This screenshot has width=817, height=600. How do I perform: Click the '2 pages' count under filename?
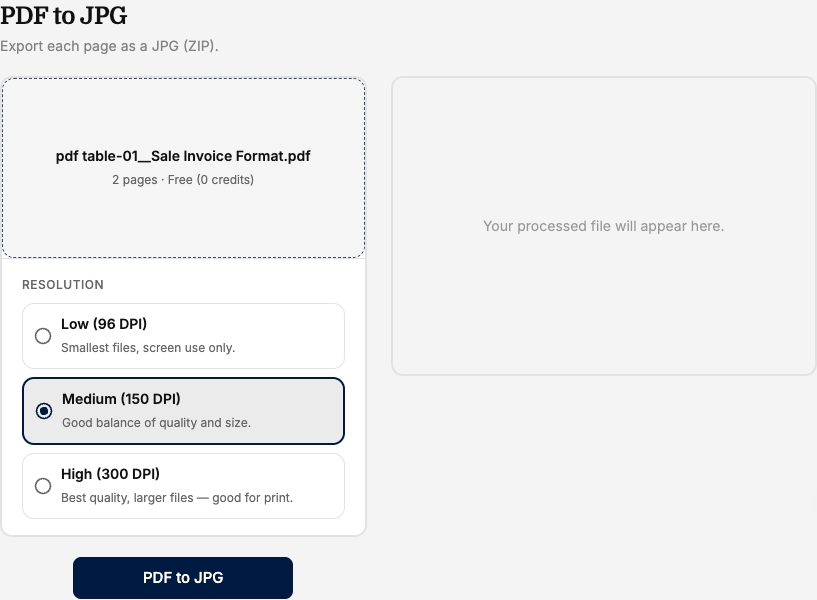pyautogui.click(x=134, y=180)
